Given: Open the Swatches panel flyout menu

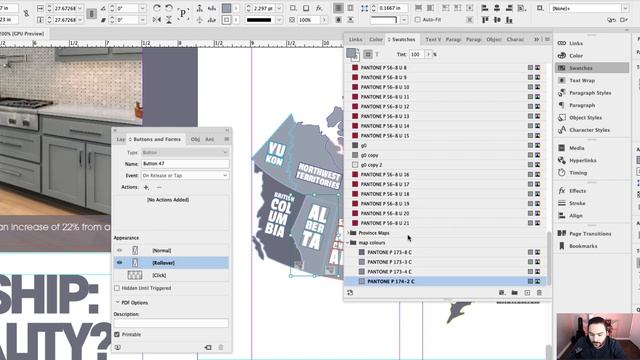Looking at the screenshot, I should pyautogui.click(x=547, y=39).
